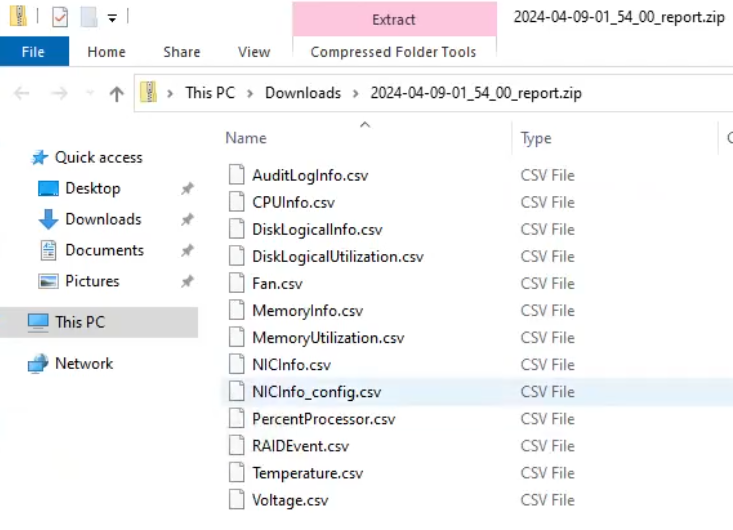Screen dimensions: 733x530
Task: Click Downloads in the address bar path
Action: point(302,93)
